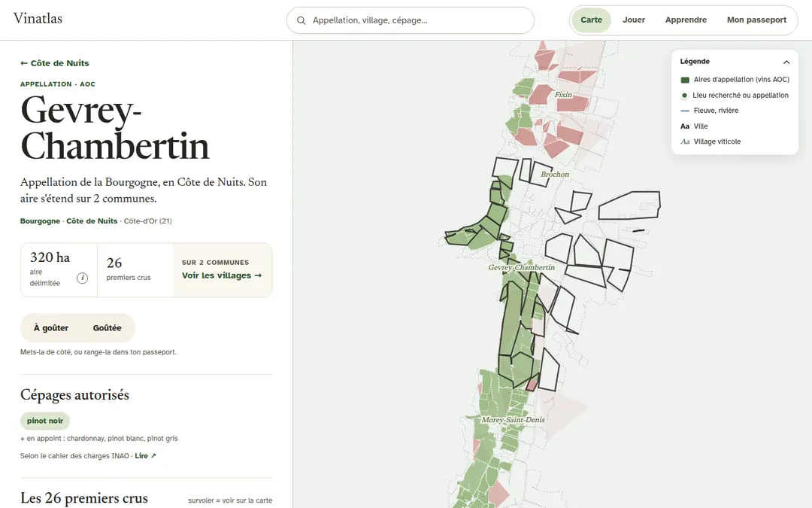Click the search magnifier icon
The height and width of the screenshot is (508, 812).
coord(301,21)
